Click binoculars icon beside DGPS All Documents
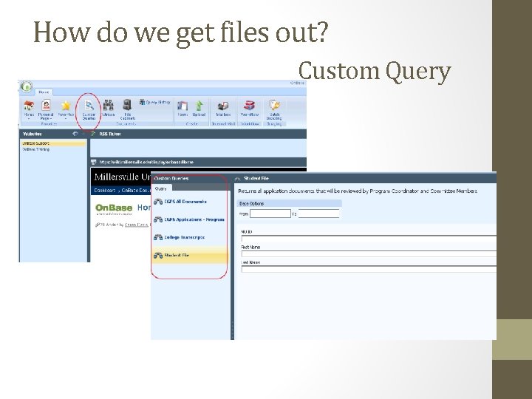The width and height of the screenshot is (532, 399). coord(158,202)
